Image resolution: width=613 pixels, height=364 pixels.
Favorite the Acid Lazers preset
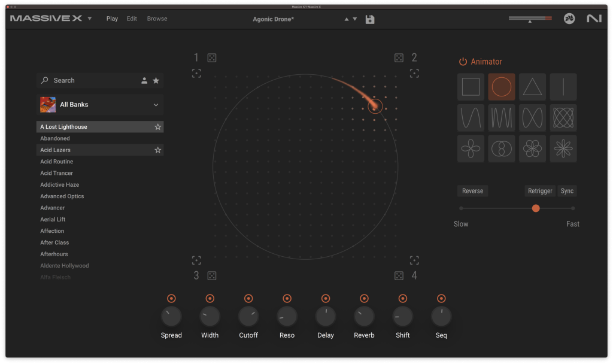(x=158, y=150)
